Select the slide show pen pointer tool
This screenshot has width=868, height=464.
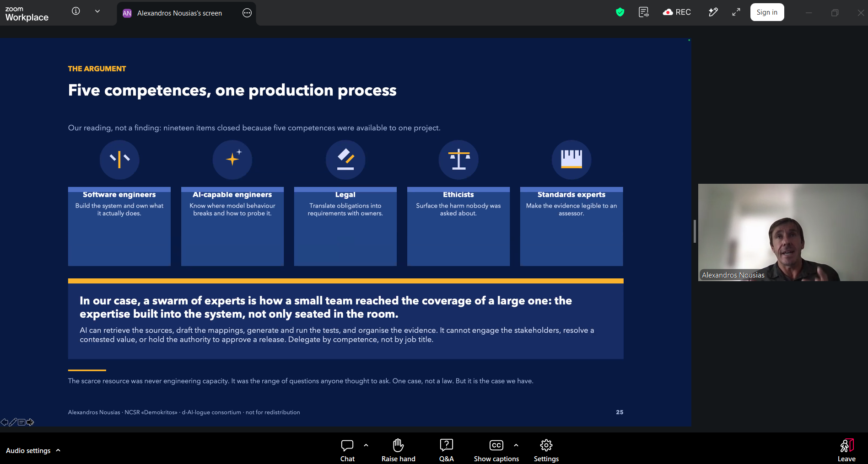click(x=13, y=422)
